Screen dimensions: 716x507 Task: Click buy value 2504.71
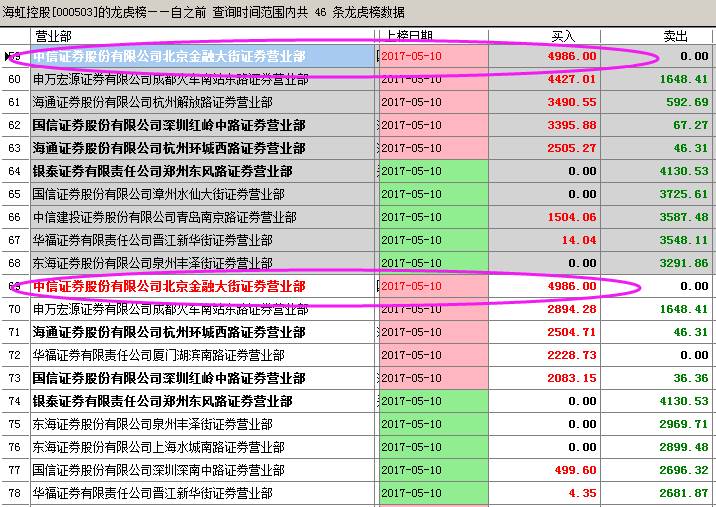pyautogui.click(x=572, y=332)
